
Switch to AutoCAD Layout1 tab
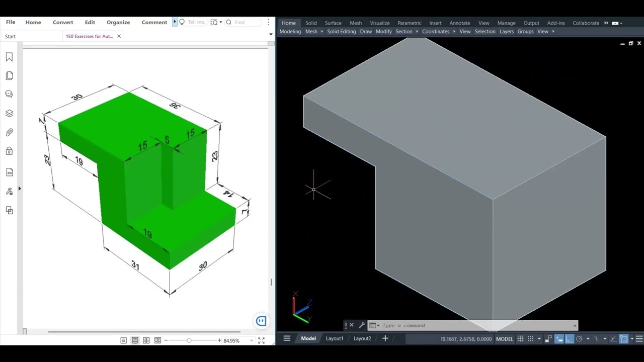point(335,338)
